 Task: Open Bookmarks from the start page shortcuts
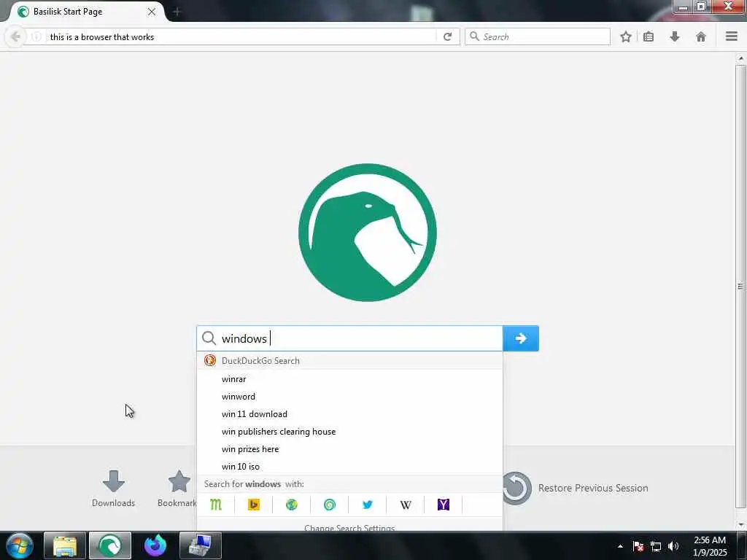(x=178, y=489)
